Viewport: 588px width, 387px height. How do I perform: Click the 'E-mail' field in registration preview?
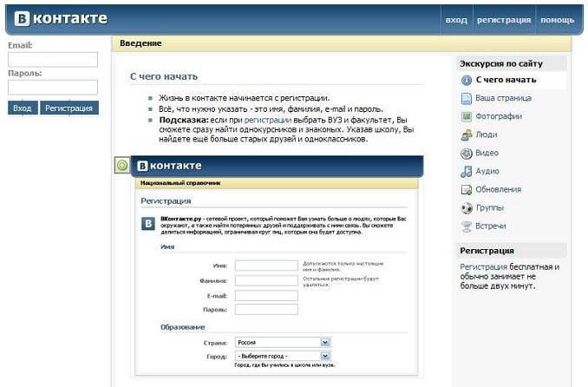tap(266, 296)
